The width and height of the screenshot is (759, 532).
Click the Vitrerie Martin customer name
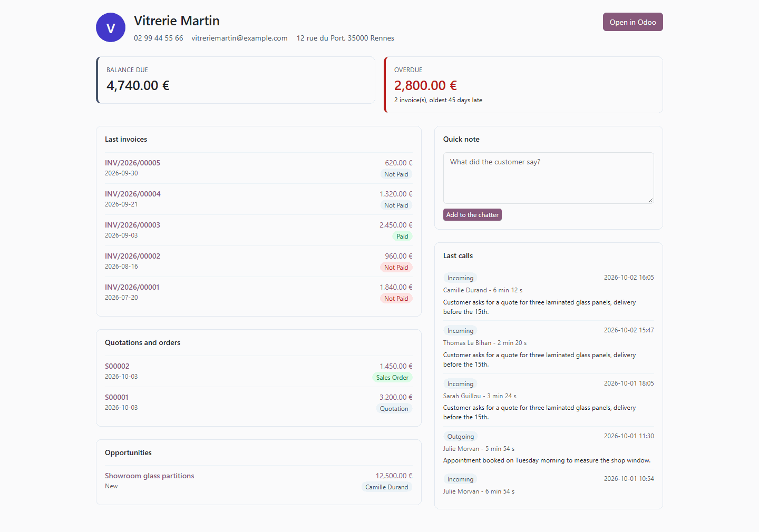pyautogui.click(x=177, y=21)
